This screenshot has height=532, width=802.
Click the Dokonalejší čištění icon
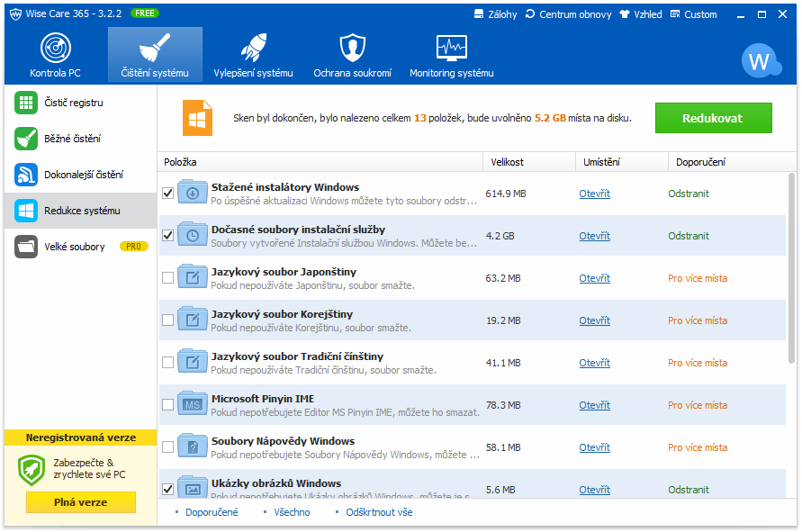pyautogui.click(x=26, y=175)
